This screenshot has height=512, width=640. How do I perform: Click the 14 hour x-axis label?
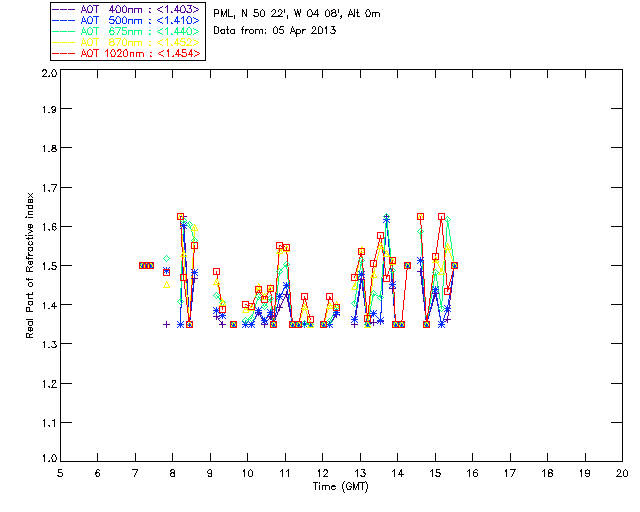[x=398, y=473]
